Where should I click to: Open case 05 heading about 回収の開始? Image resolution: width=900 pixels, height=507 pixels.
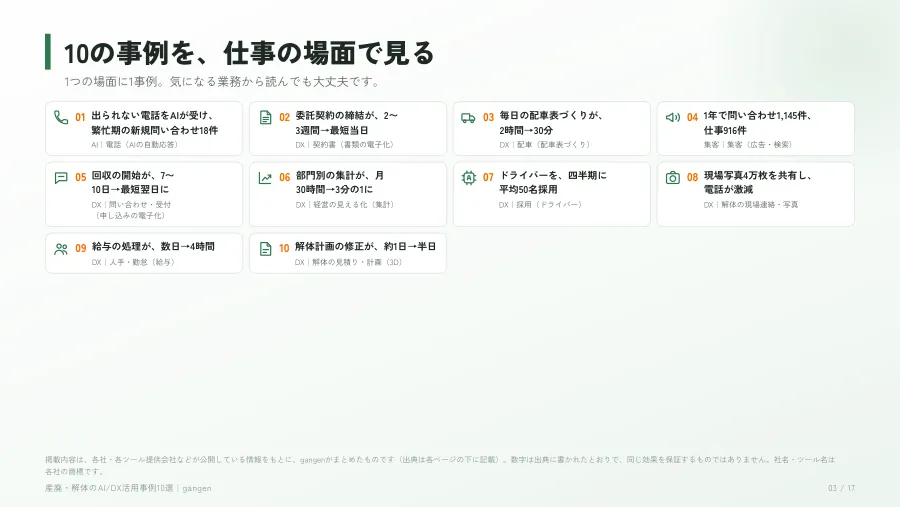click(x=133, y=182)
